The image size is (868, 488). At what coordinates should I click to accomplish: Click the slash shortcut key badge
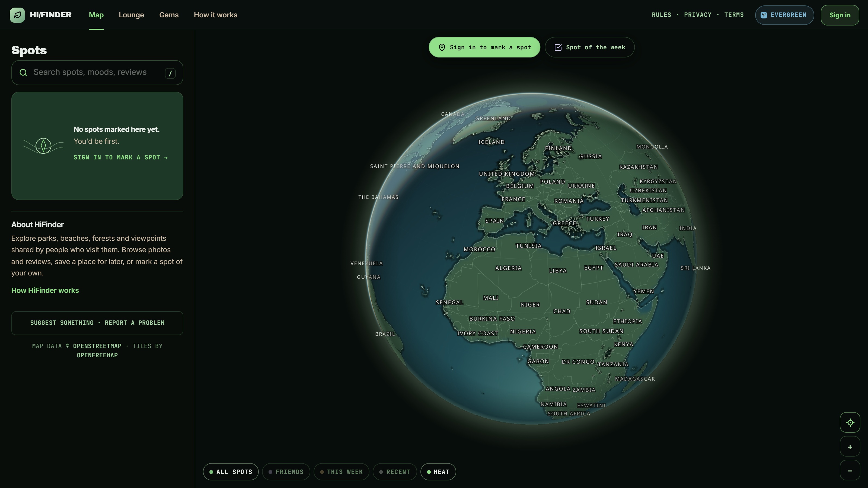click(170, 73)
